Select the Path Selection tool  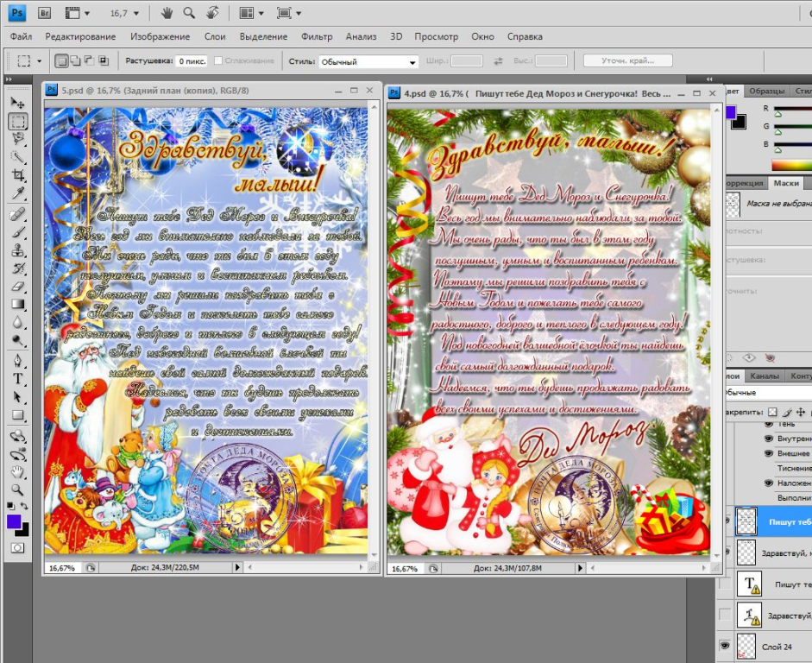coord(17,397)
